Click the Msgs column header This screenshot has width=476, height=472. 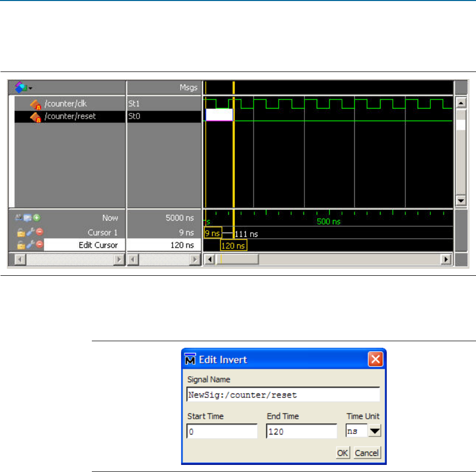tap(188, 87)
